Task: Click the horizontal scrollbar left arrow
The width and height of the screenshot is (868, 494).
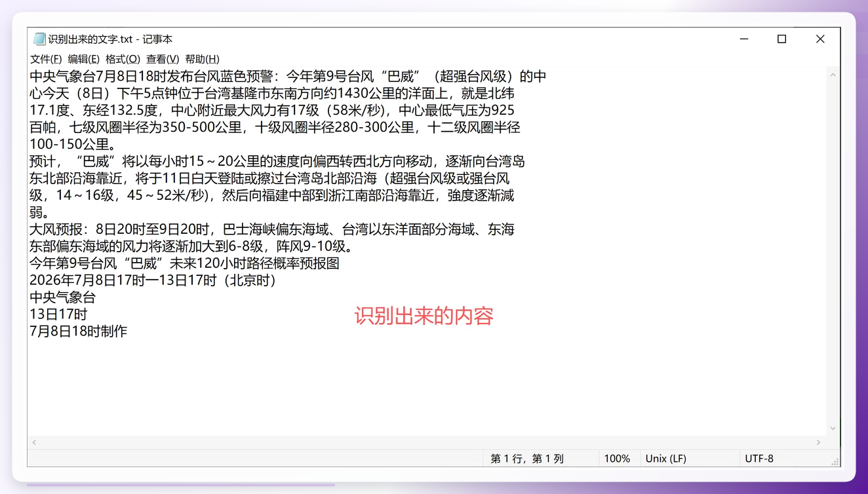Action: (x=35, y=443)
